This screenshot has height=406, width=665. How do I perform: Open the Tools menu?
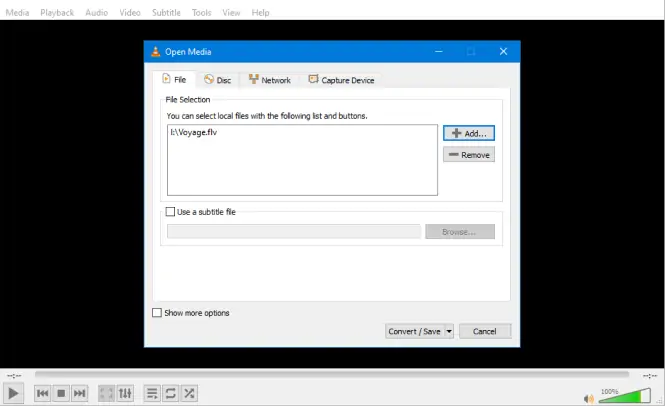point(201,13)
